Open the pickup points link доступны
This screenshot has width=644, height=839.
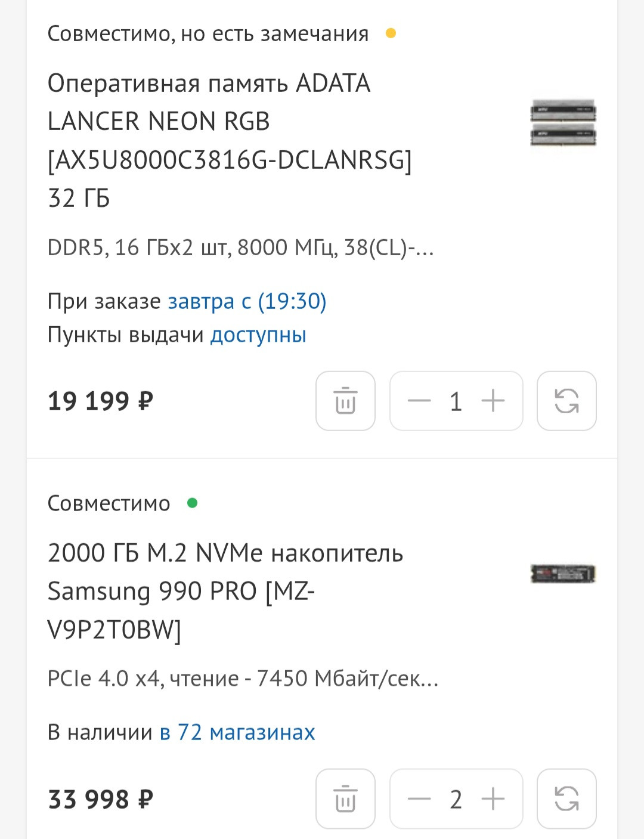click(258, 335)
